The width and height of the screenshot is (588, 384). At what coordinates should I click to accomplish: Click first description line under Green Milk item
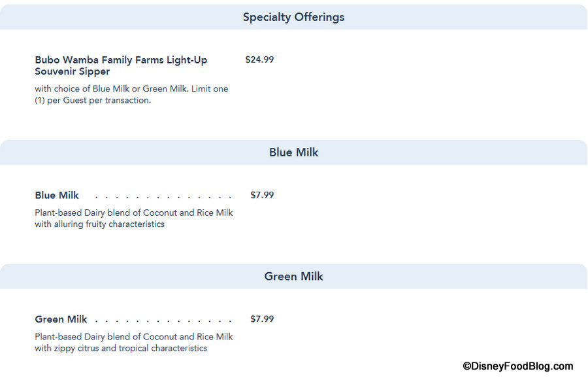point(134,337)
